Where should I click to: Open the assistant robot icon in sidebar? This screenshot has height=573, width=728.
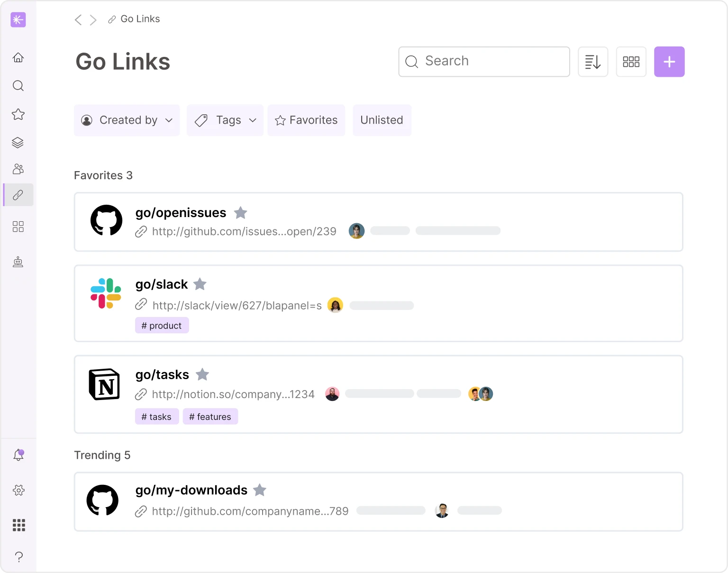pos(18,262)
